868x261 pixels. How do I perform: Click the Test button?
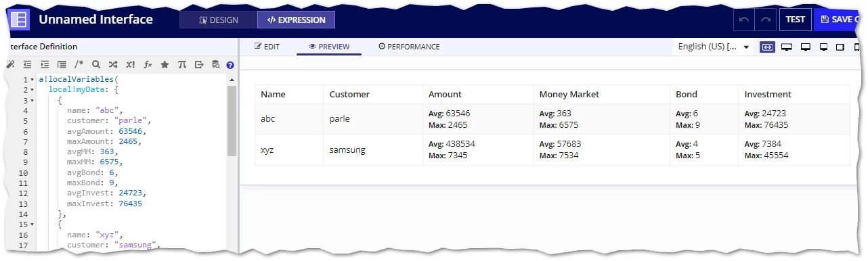[x=796, y=20]
